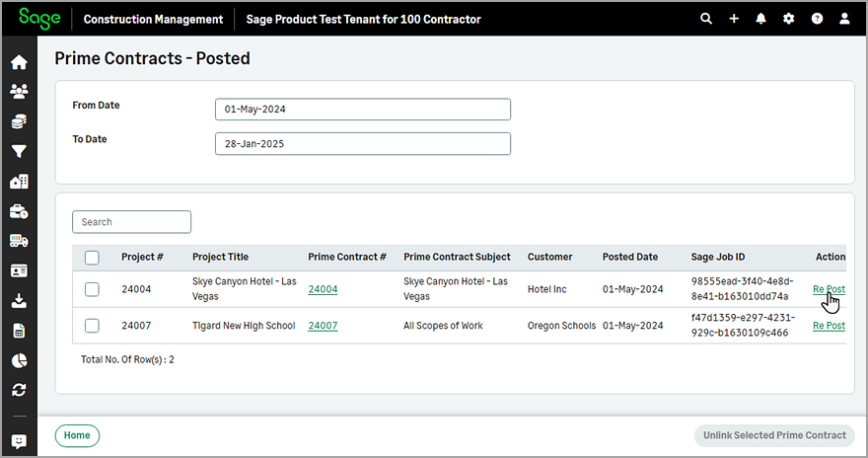Click the To Date field
The image size is (868, 458).
pos(363,143)
